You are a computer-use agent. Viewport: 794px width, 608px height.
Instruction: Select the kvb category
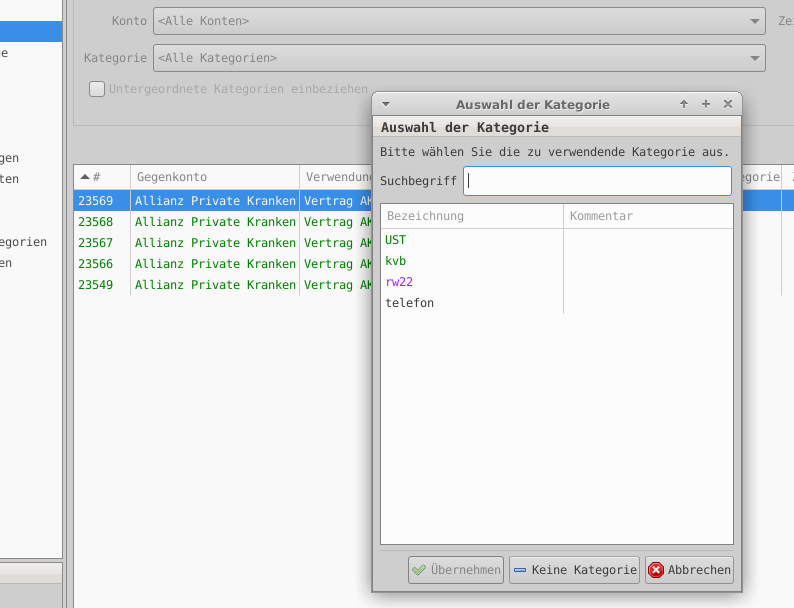[396, 261]
